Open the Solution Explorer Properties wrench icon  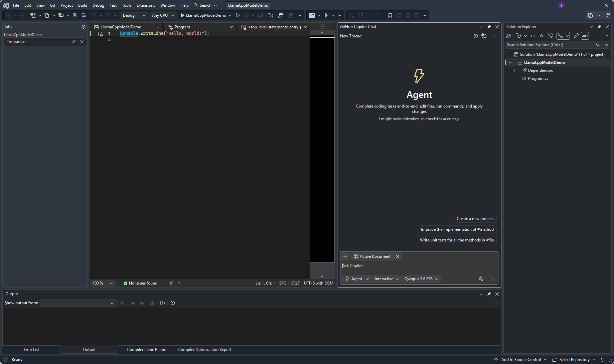pyautogui.click(x=576, y=36)
